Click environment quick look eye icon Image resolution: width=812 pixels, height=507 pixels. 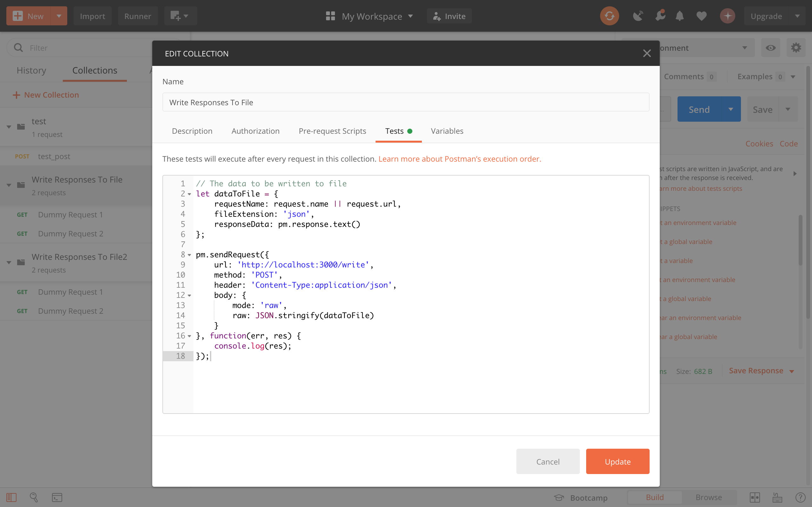(x=770, y=48)
